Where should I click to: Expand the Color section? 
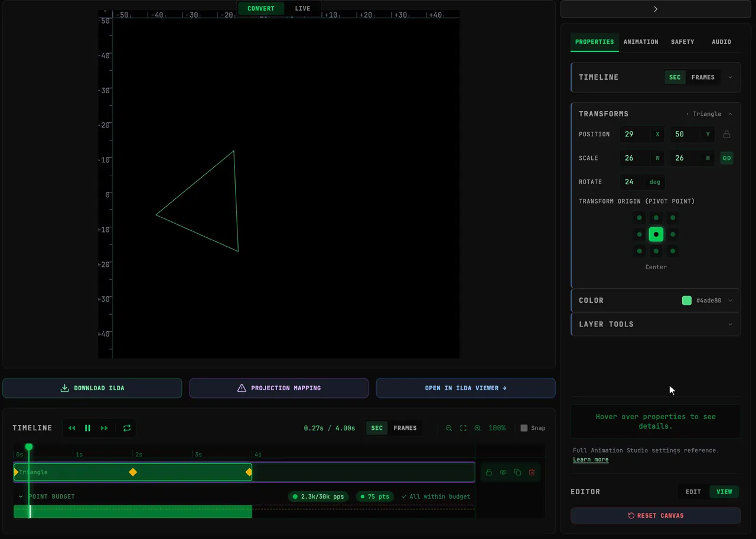(730, 300)
